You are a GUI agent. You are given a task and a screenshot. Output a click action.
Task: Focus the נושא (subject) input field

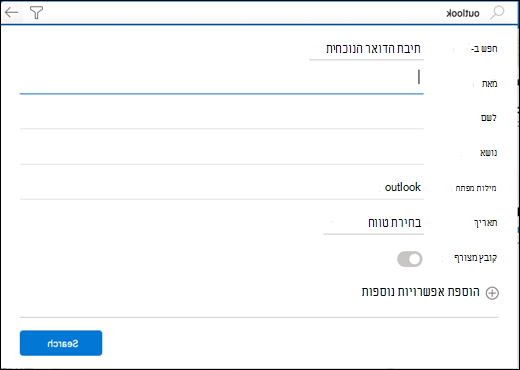coord(222,153)
